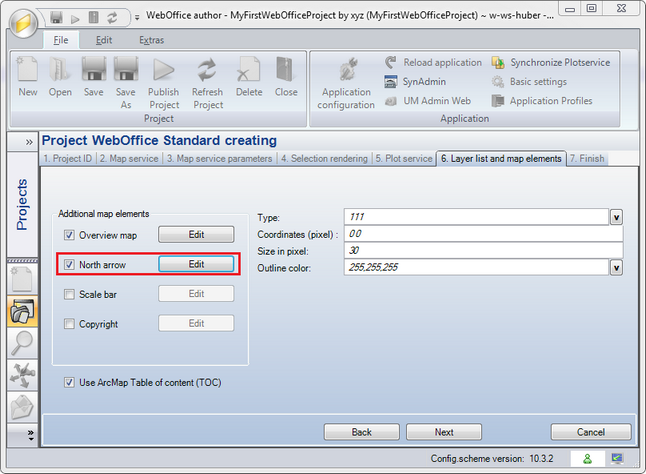Enable the Scale bar checkbox
Screen dimensions: 646x474
pyautogui.click(x=69, y=294)
